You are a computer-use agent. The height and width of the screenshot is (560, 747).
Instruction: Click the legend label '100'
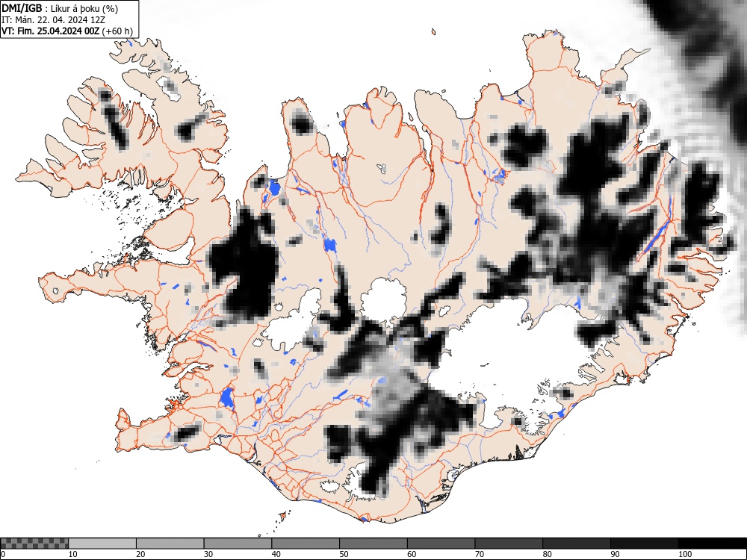(685, 554)
